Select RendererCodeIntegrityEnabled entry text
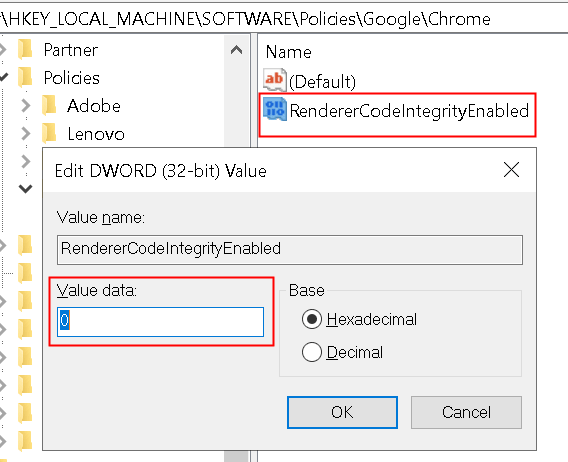This screenshot has width=568, height=462. point(409,111)
